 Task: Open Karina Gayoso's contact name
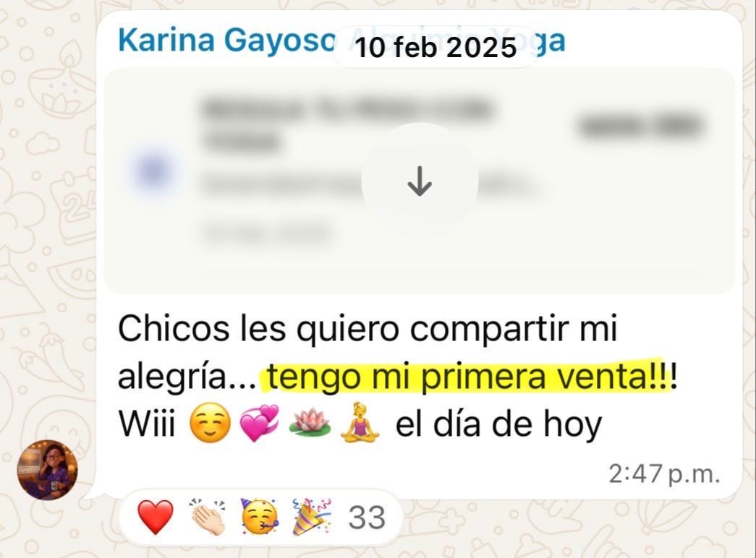point(226,40)
